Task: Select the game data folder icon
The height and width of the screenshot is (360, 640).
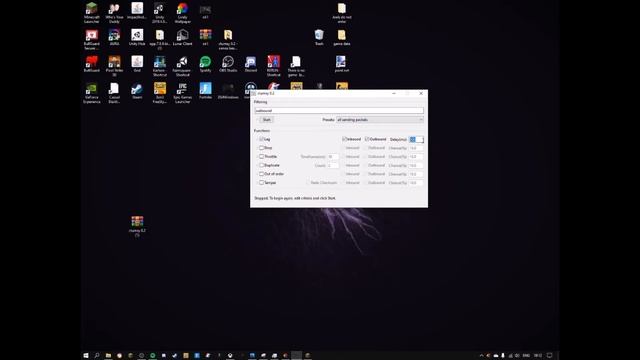Action: pyautogui.click(x=342, y=37)
